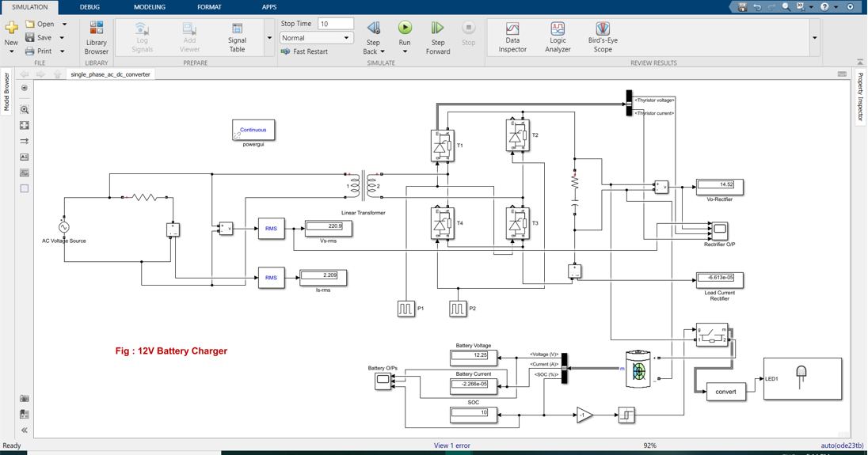Select thyristor block T3

[518, 223]
